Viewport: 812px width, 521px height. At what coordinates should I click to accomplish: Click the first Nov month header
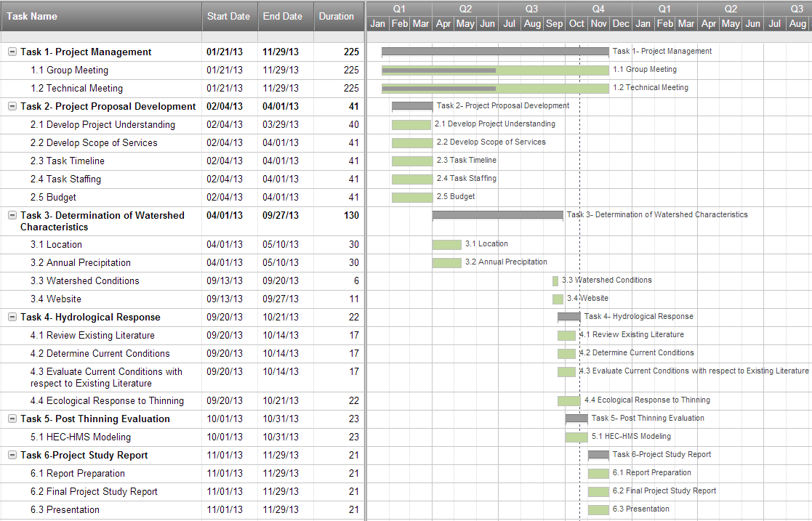[599, 24]
